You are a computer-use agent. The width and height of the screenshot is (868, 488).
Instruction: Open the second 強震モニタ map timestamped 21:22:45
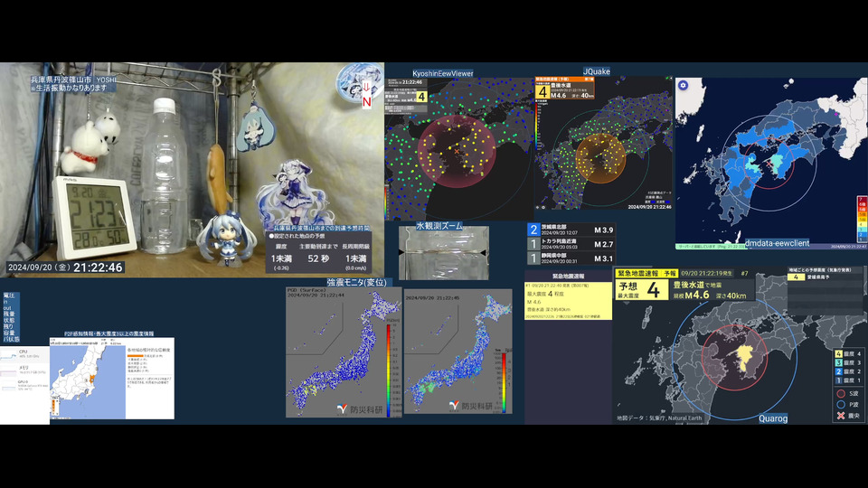(x=458, y=351)
